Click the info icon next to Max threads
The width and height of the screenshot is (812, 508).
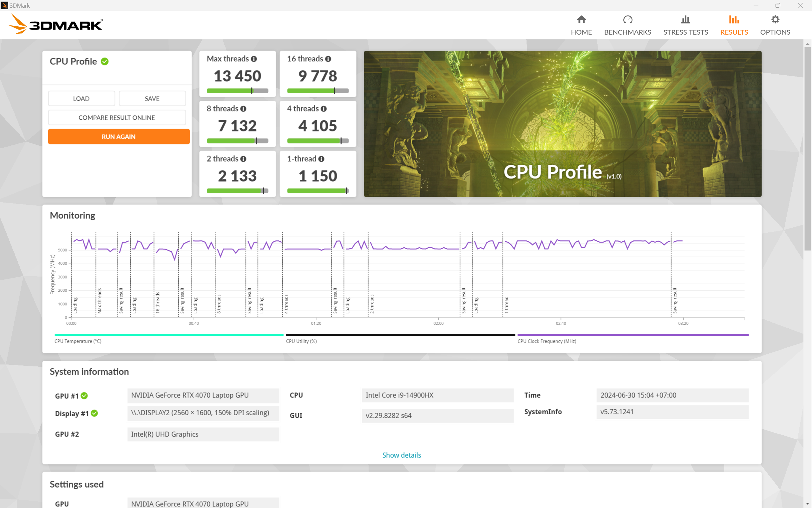(254, 59)
